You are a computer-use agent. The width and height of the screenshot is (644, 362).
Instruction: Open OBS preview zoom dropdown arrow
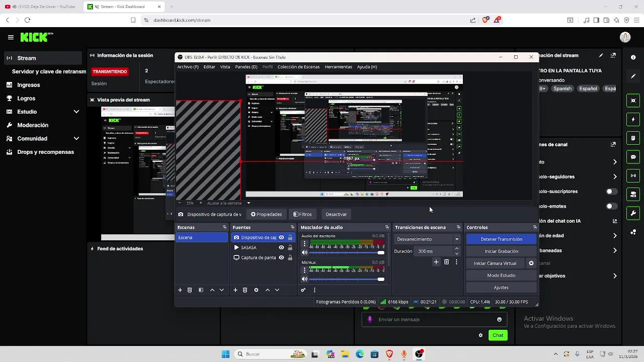pos(249,203)
